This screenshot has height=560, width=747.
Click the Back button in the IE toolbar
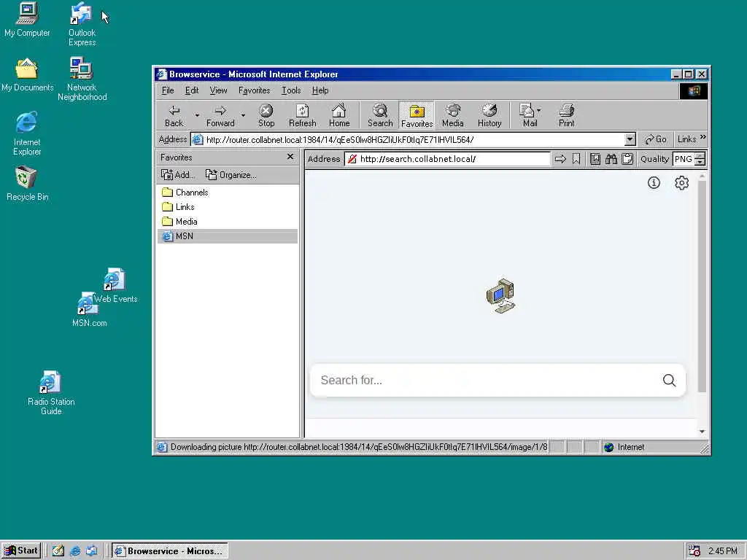[174, 116]
